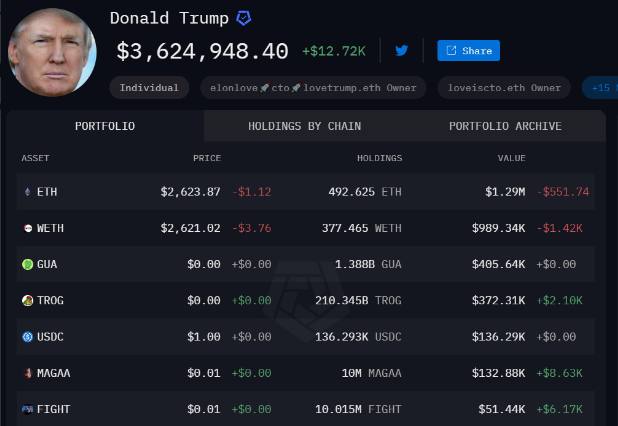Open the Twitter profile icon
618x426 pixels.
(x=402, y=50)
